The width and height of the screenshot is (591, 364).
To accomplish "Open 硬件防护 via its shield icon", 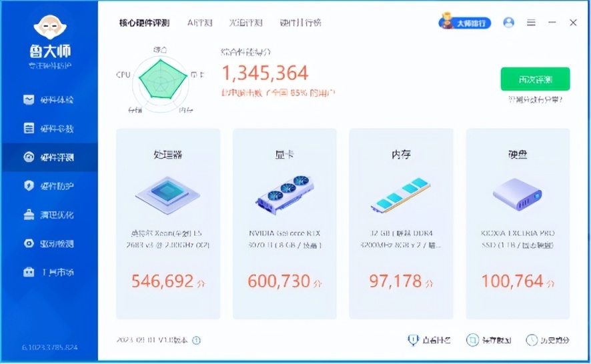I will click(29, 185).
